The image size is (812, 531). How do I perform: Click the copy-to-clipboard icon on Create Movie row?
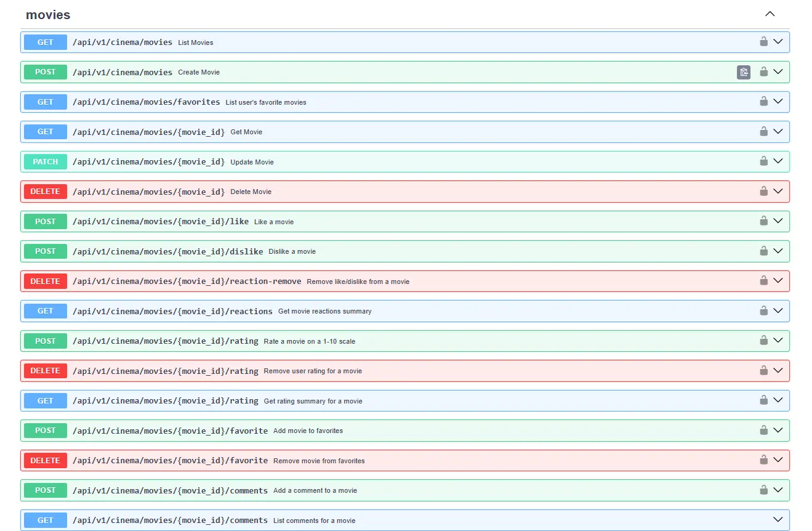click(x=744, y=72)
